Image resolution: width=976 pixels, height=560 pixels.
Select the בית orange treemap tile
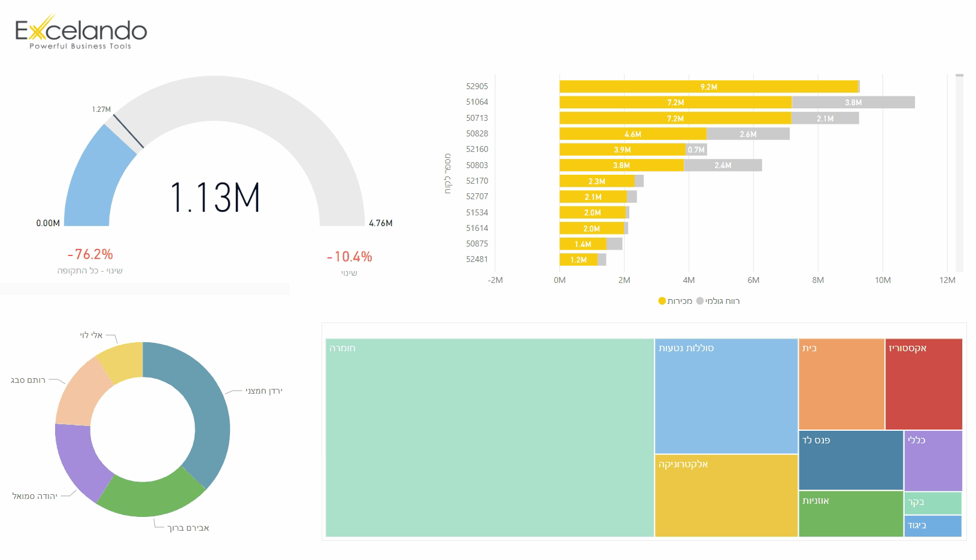841,384
